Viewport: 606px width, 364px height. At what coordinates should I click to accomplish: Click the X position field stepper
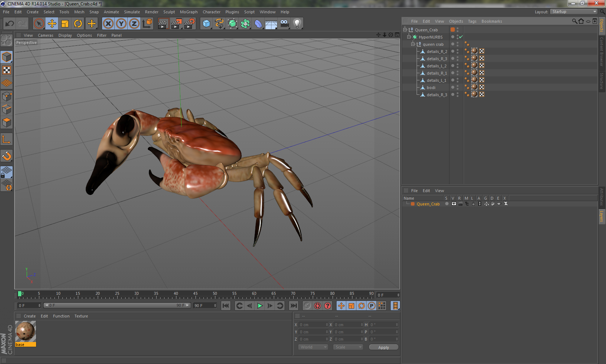[x=327, y=325]
